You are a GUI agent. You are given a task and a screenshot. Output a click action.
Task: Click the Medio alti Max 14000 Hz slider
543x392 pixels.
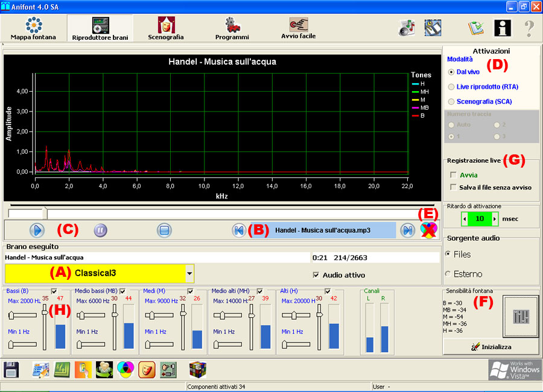pyautogui.click(x=227, y=315)
